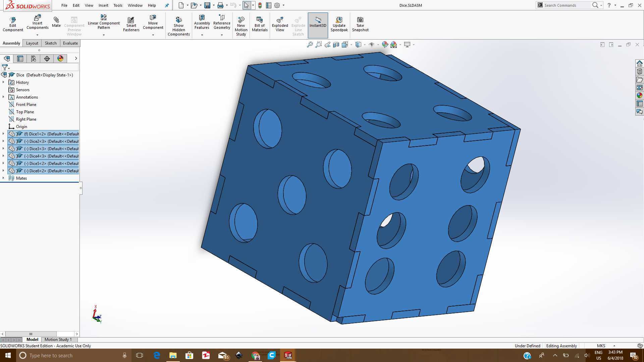Open the Insert menu
The height and width of the screenshot is (362, 644).
coord(103,5)
